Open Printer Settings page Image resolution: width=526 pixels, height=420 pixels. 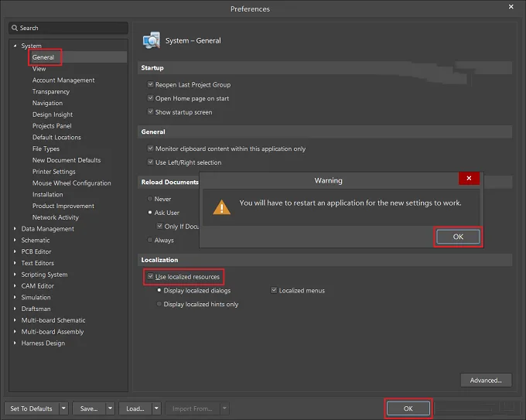53,172
